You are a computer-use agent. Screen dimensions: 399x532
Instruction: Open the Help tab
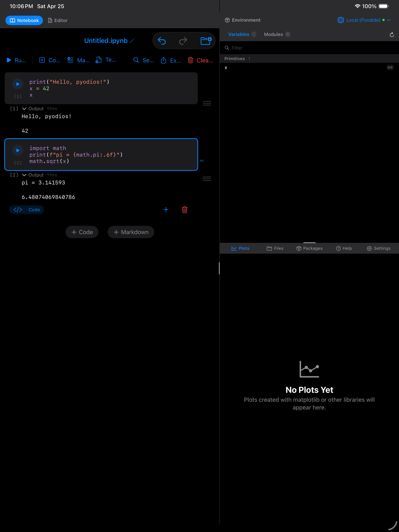[344, 248]
